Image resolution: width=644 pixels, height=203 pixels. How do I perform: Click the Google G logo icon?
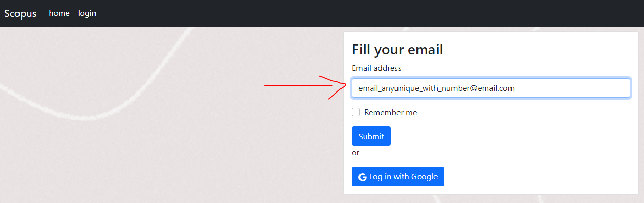(x=363, y=177)
